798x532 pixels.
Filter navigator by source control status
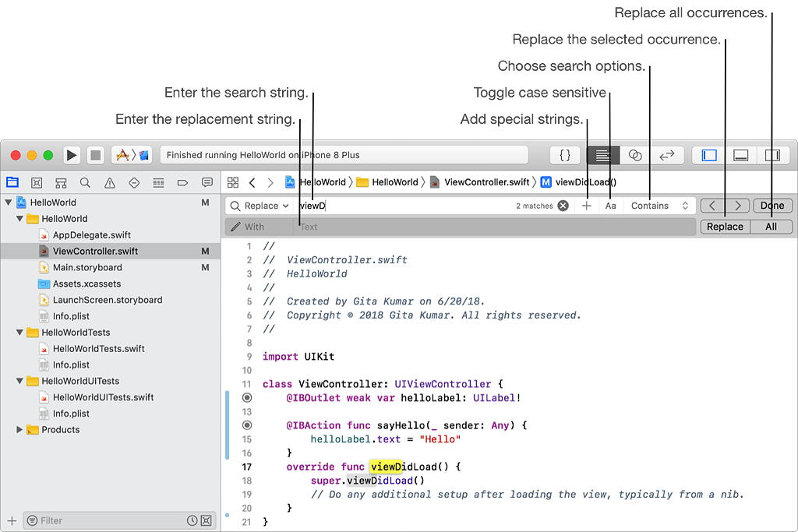206,521
